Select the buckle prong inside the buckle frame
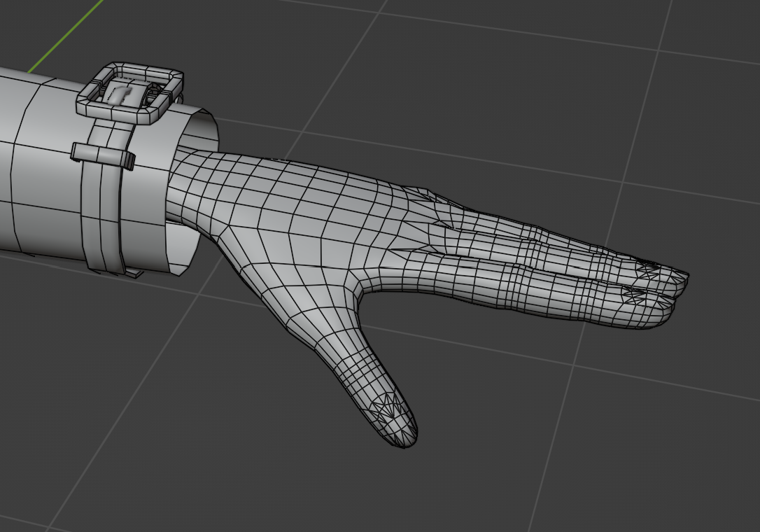760x532 pixels. (x=119, y=94)
